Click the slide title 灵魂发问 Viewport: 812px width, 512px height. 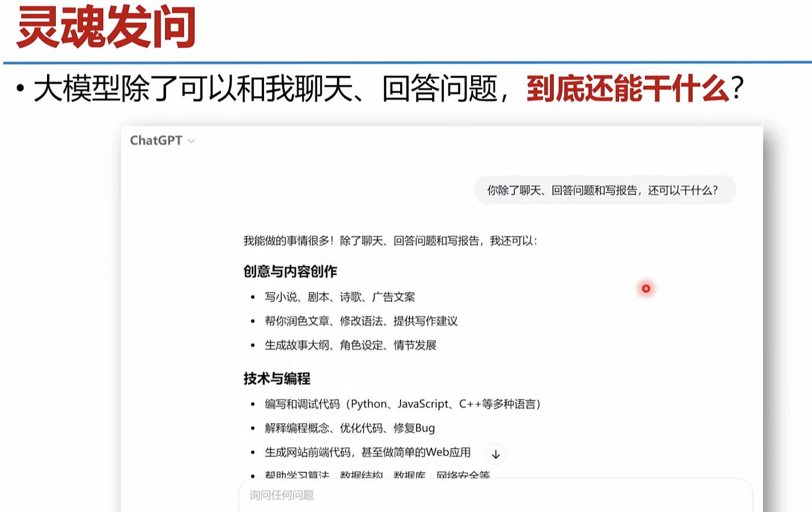106,27
